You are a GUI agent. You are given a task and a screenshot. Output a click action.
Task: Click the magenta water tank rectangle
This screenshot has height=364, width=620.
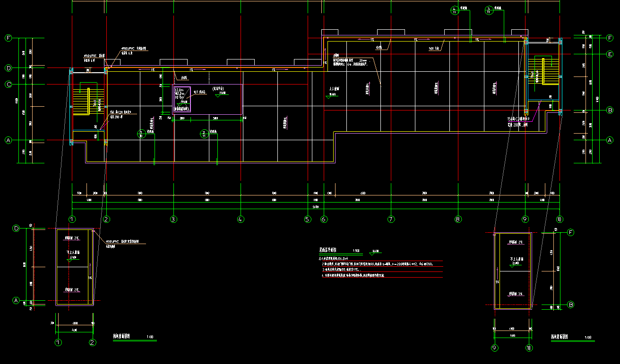click(207, 99)
